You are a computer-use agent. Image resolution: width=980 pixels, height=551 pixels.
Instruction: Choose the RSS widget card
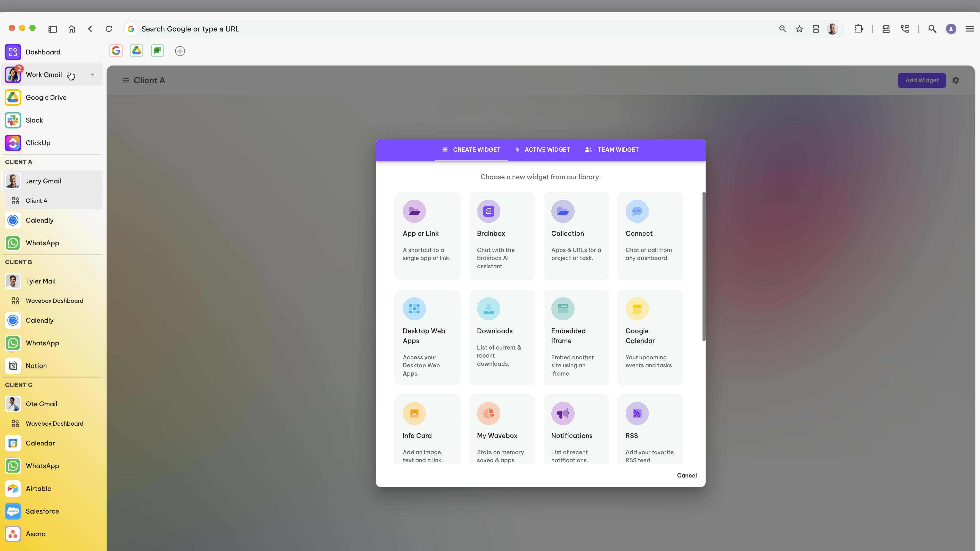point(651,430)
